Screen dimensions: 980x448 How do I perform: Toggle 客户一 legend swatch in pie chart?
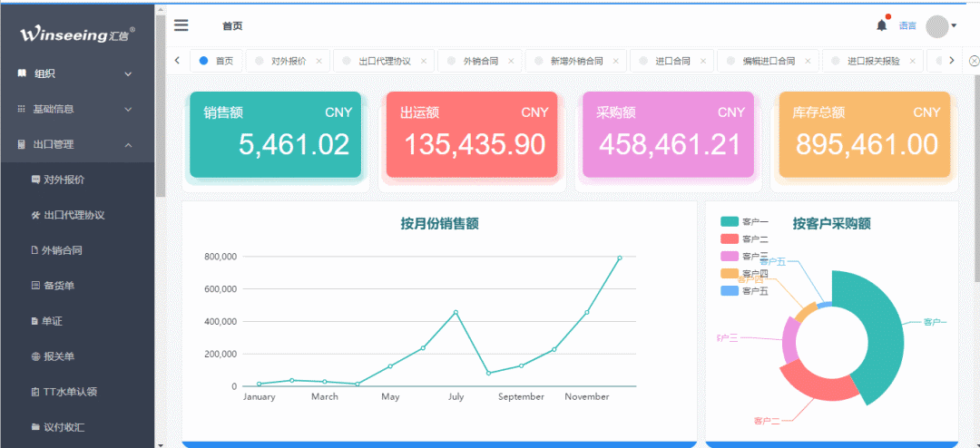point(730,221)
